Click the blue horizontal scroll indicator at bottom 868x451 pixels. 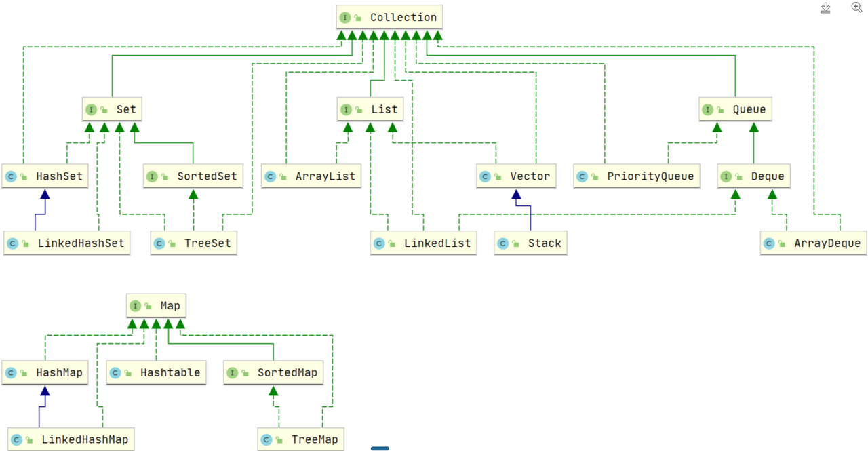380,448
